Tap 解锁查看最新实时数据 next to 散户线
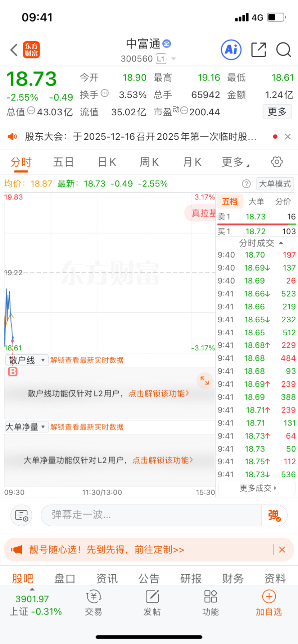This screenshot has width=298, height=644. pos(87,360)
